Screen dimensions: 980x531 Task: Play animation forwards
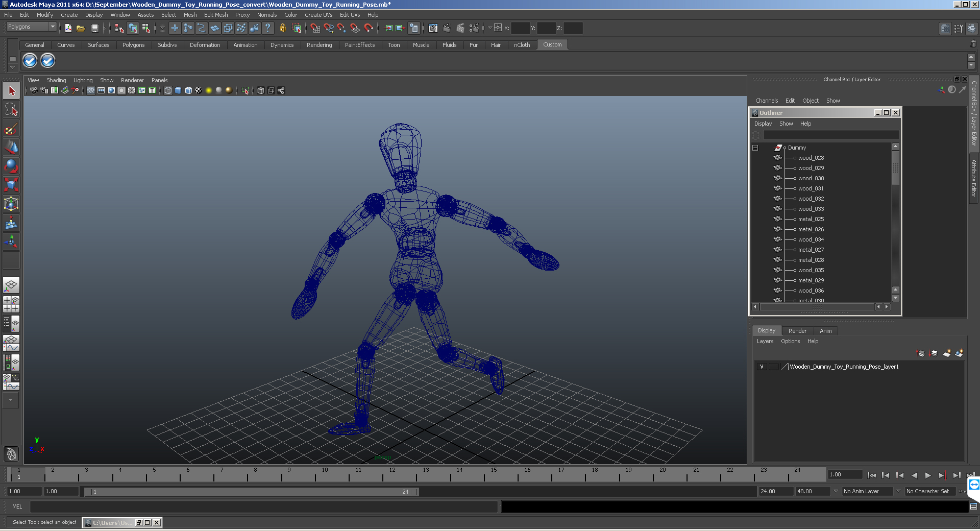coord(928,475)
